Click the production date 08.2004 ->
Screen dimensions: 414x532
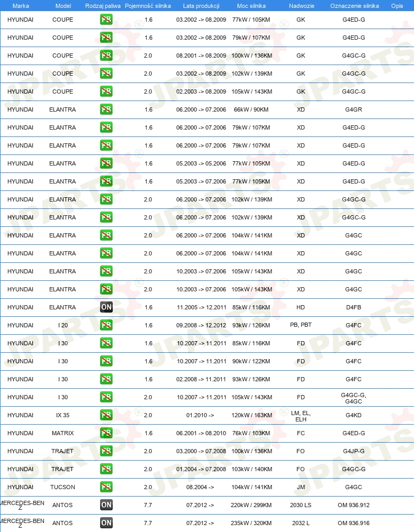click(x=200, y=487)
